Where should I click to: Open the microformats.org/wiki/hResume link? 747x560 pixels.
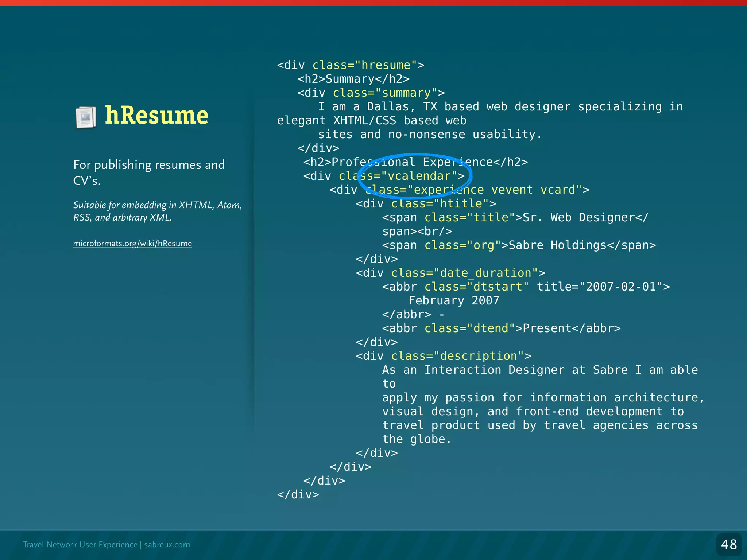click(x=132, y=244)
